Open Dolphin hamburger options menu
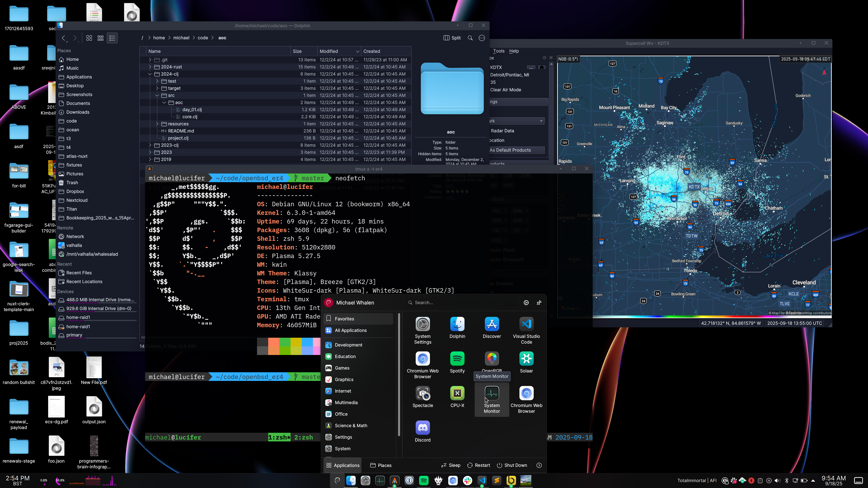Viewport: 868px width, 488px height. point(482,38)
